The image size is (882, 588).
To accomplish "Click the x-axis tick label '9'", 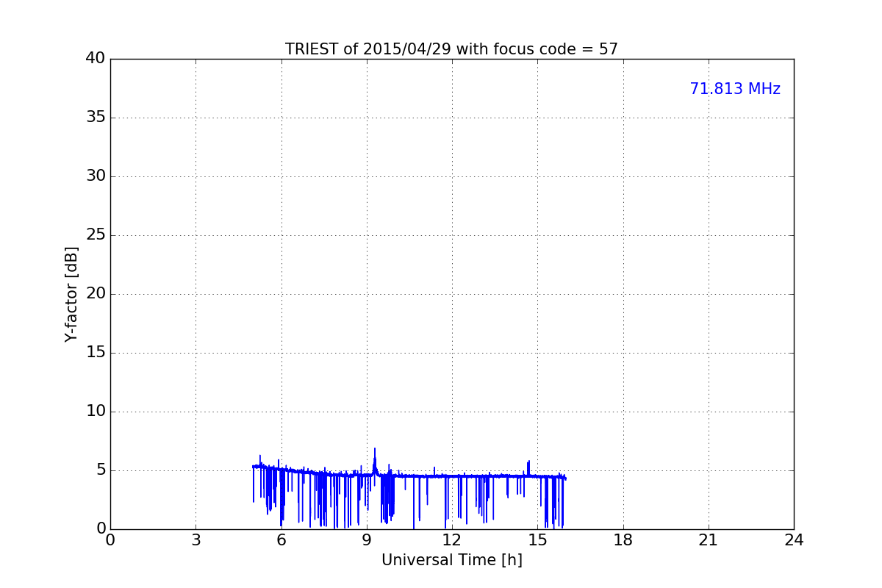I will pyautogui.click(x=367, y=540).
